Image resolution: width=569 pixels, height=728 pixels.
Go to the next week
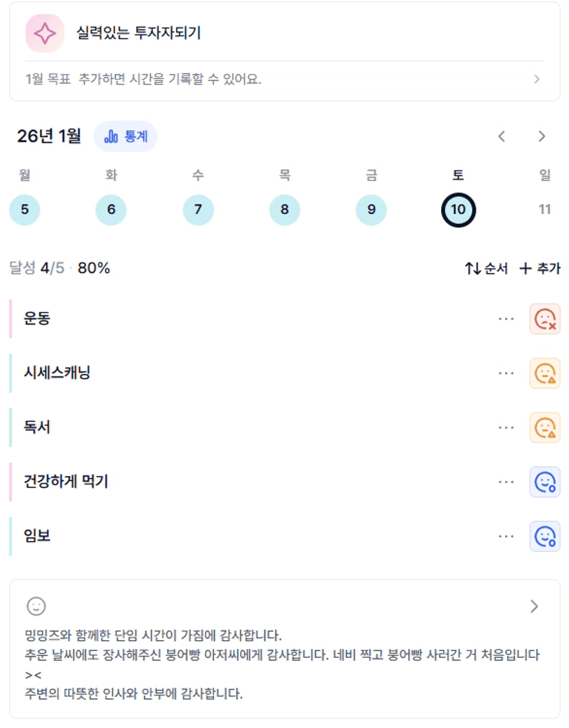pyautogui.click(x=541, y=136)
